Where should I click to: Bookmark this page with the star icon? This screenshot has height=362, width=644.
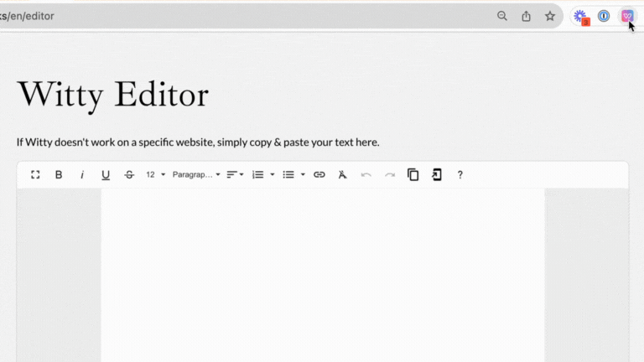[550, 16]
